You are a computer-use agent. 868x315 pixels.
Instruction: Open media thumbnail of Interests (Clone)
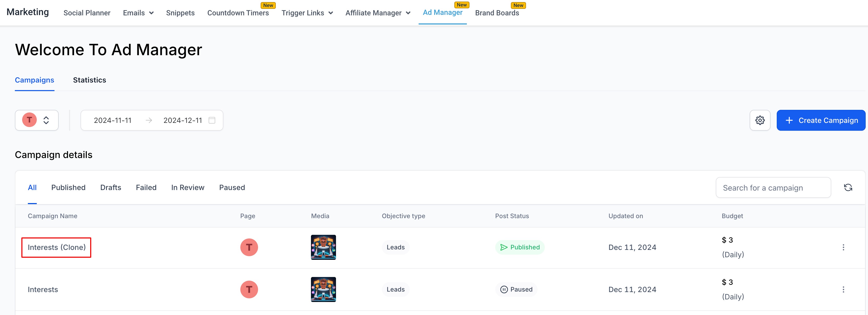323,247
